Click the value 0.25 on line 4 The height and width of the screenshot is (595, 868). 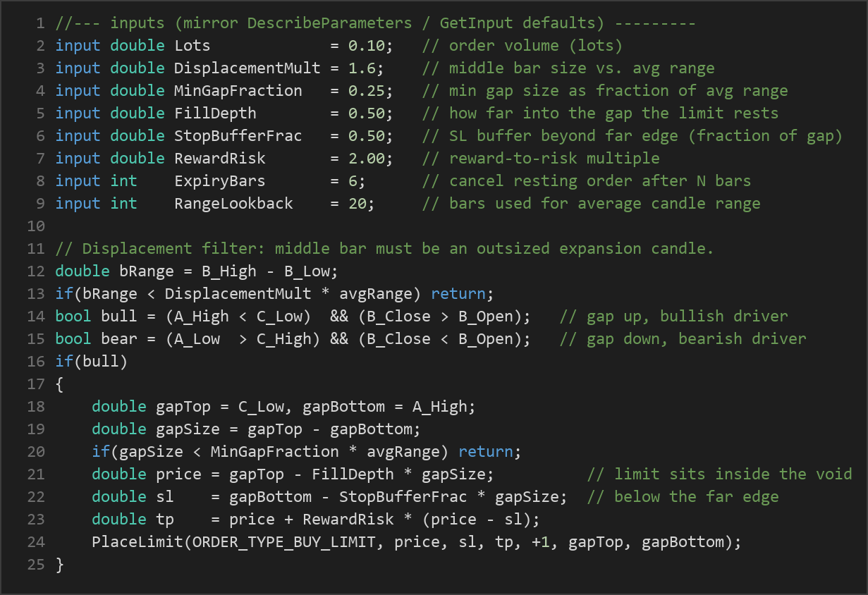[x=367, y=91]
